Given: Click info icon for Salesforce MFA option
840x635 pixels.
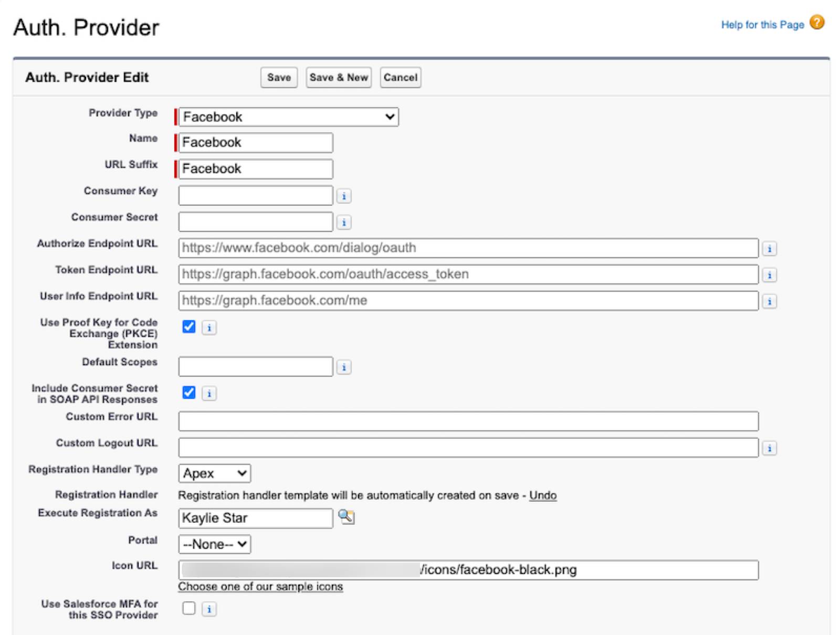Looking at the screenshot, I should pos(209,609).
